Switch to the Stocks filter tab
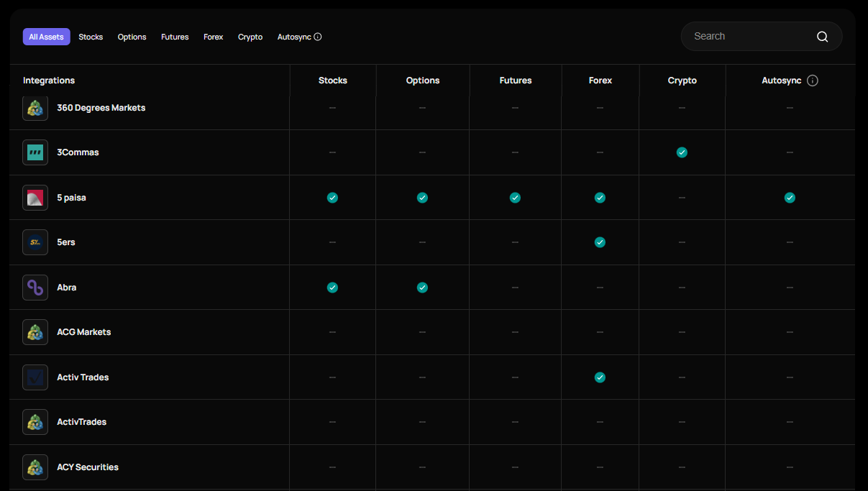This screenshot has width=868, height=491. [x=91, y=37]
